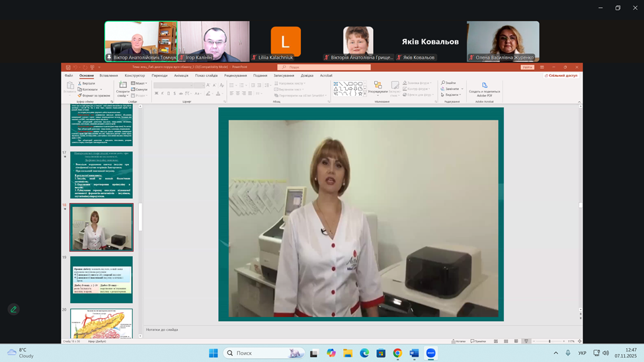The image size is (644, 362).
Task: Switch to Normal view icon in status bar
Action: click(496, 341)
